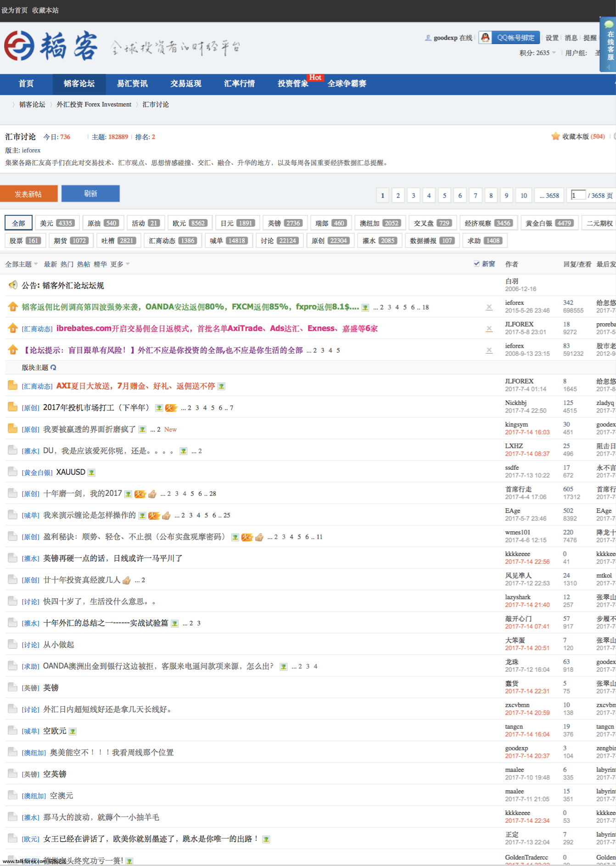Click the hot flame icon on 十年磨一剑 thread
Screen dimensions: 616x866
(x=140, y=494)
